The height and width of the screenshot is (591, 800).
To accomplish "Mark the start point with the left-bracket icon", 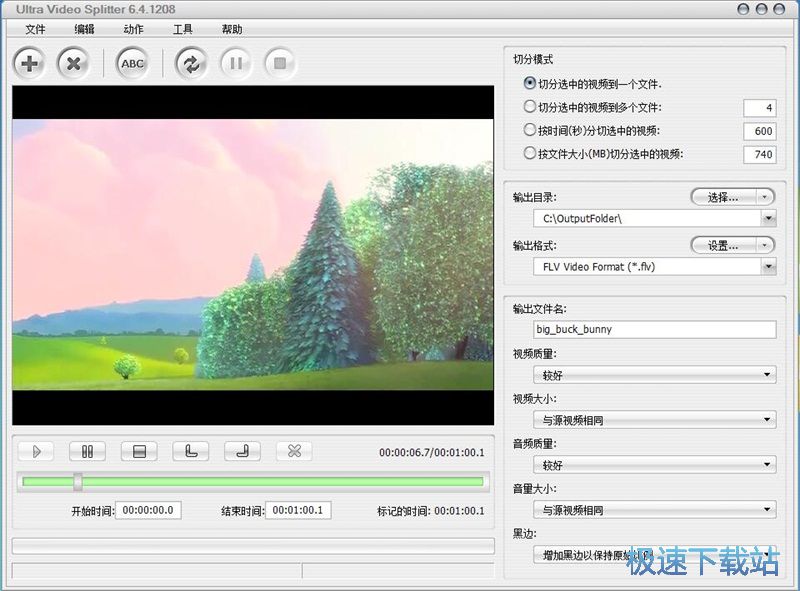I will click(x=191, y=451).
